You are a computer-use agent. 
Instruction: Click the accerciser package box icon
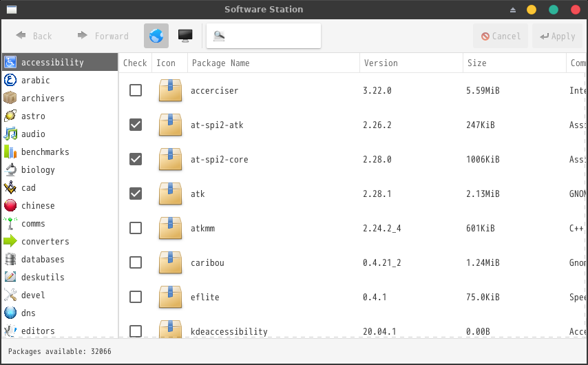point(170,90)
